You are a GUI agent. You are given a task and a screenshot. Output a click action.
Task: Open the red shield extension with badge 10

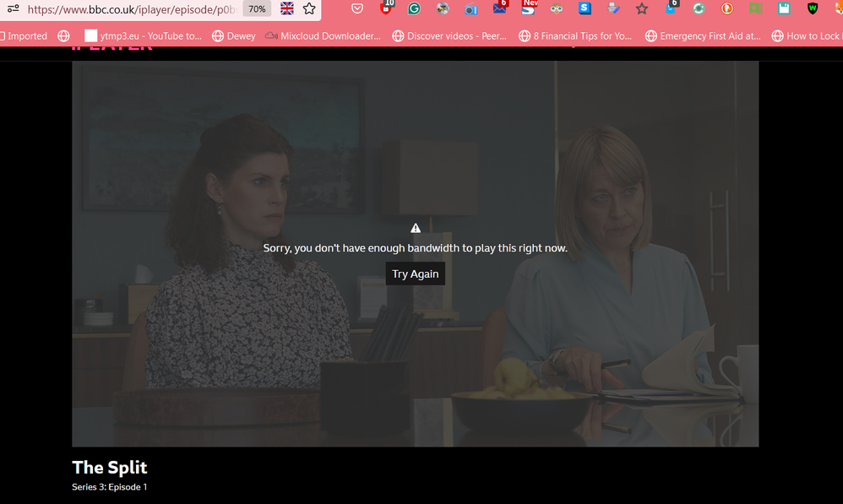[385, 8]
